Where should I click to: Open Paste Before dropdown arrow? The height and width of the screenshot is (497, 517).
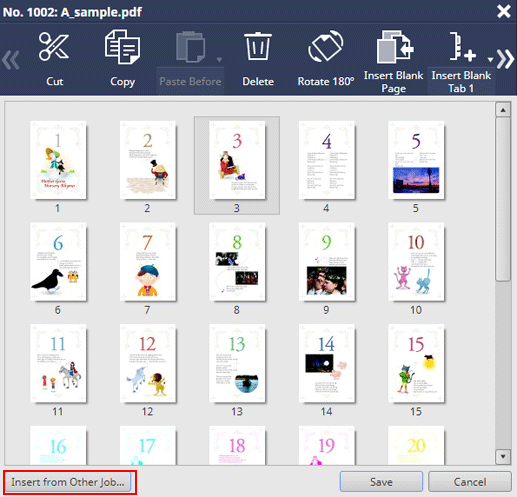pos(219,60)
